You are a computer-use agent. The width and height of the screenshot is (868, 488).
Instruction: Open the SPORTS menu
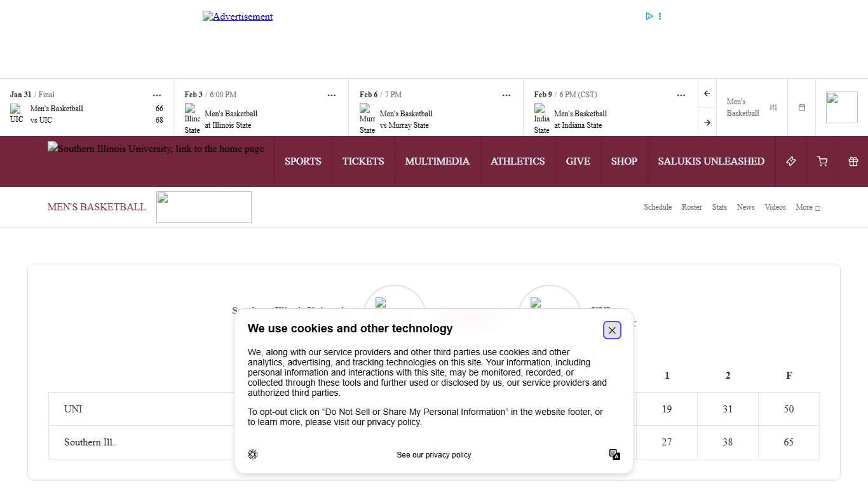click(302, 161)
